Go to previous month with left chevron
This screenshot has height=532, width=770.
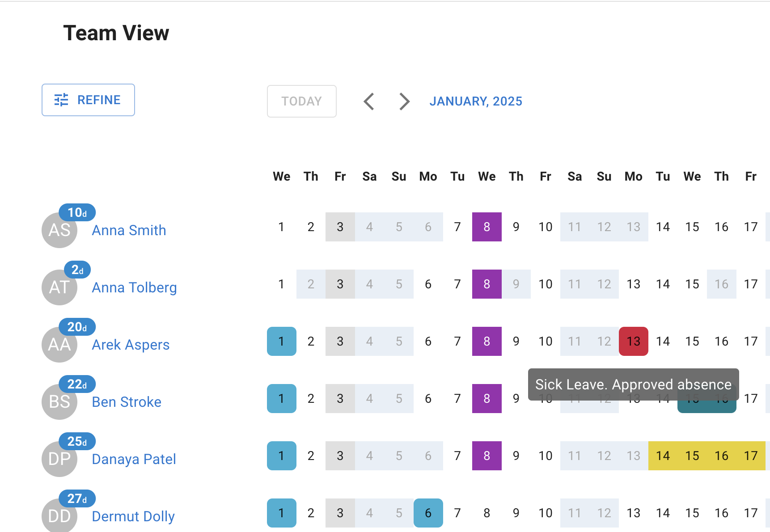[368, 101]
